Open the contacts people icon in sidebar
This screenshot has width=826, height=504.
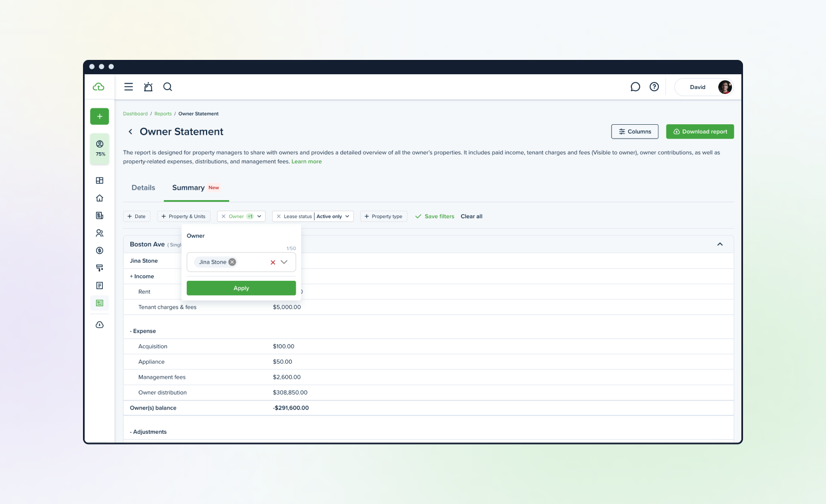pos(99,233)
